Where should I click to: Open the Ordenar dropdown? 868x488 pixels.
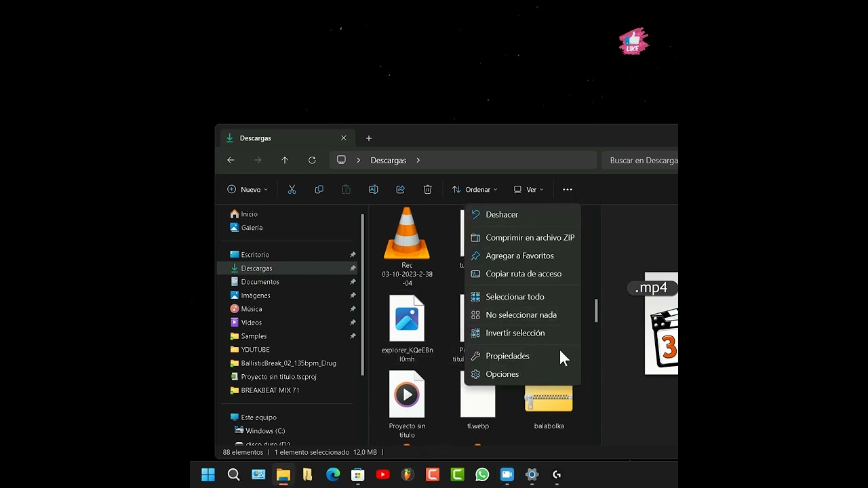tap(475, 190)
